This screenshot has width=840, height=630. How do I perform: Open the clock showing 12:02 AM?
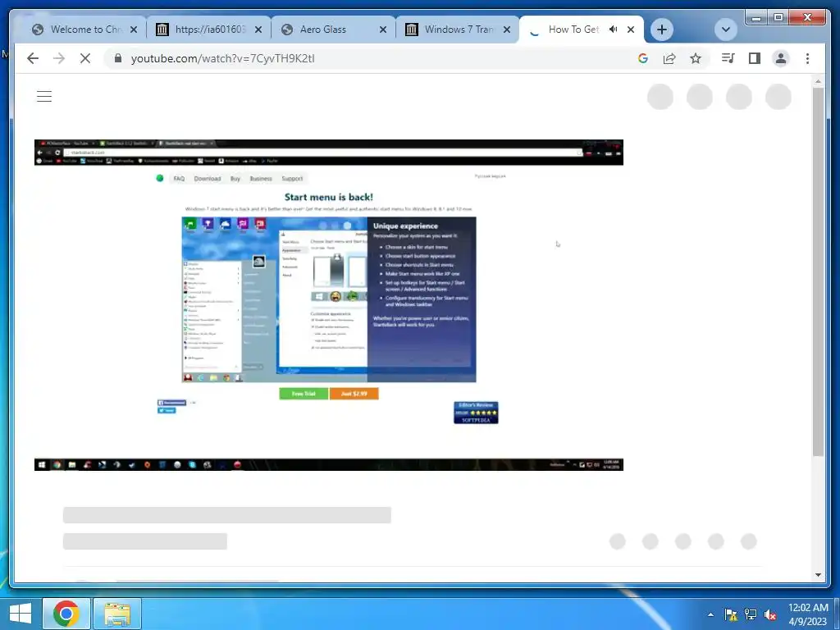pos(808,614)
